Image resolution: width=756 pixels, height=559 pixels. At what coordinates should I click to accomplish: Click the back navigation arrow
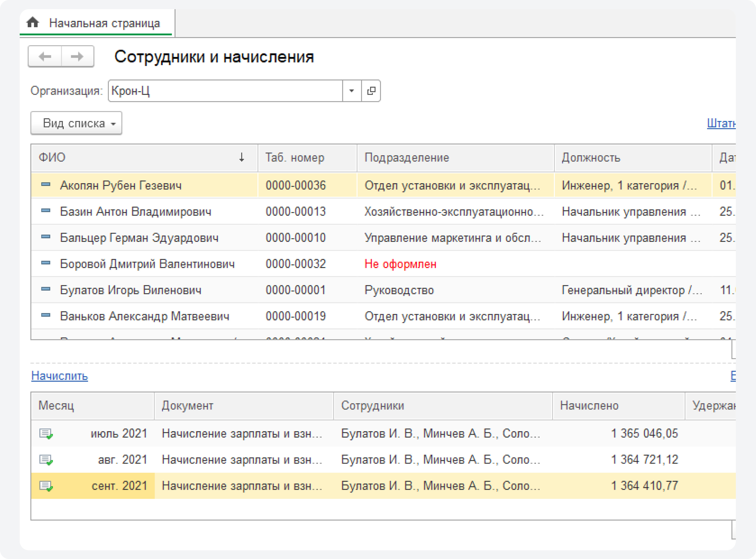coord(45,56)
